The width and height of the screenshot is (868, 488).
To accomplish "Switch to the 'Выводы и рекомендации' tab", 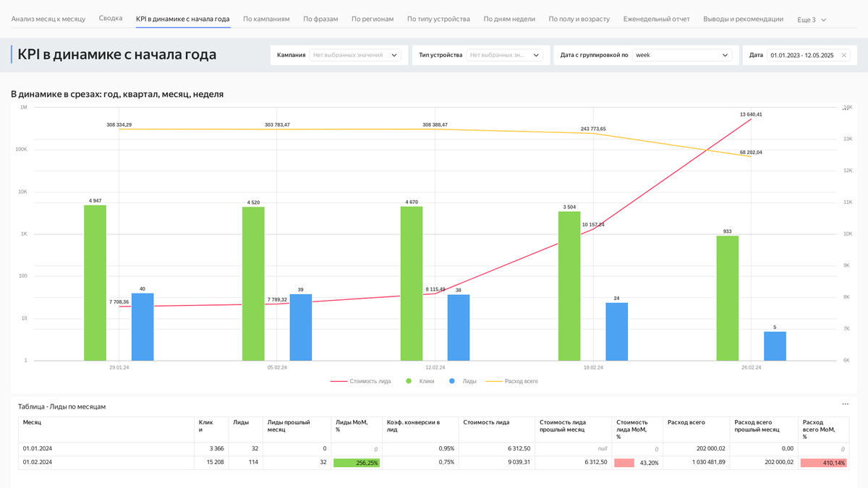I will pyautogui.click(x=743, y=19).
